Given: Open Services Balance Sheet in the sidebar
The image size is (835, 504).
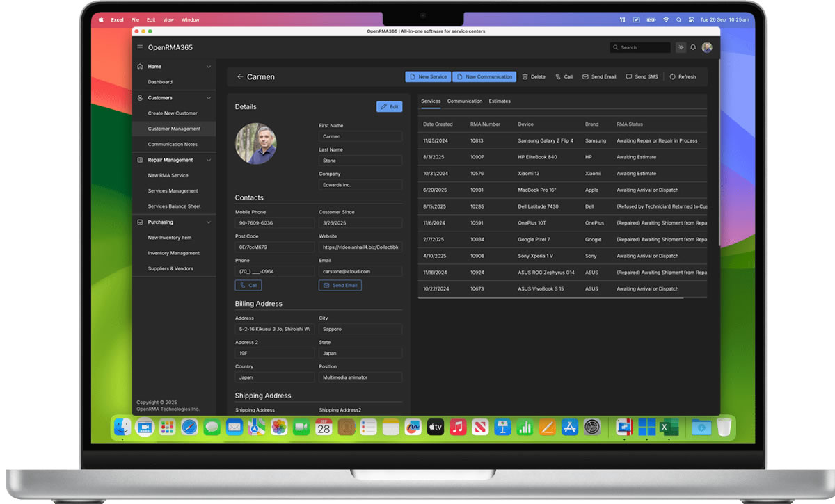Looking at the screenshot, I should click(x=174, y=206).
